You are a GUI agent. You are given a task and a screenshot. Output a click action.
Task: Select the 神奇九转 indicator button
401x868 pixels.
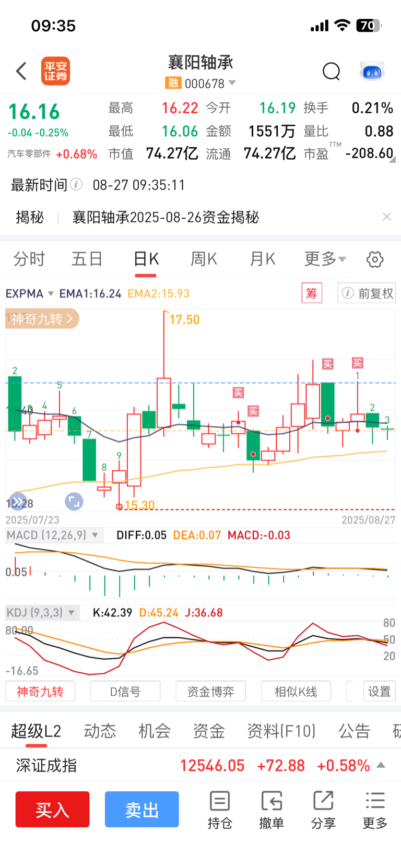[x=40, y=692]
